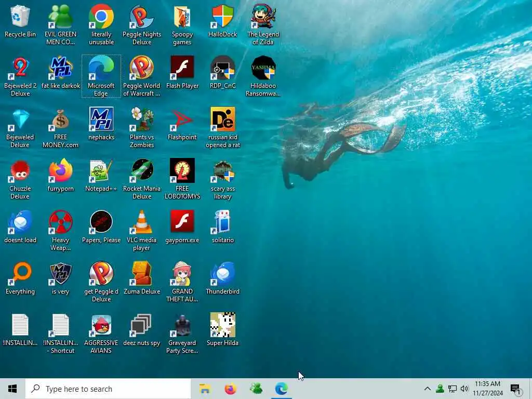Click the !INSTALLIN... text file

20,330
